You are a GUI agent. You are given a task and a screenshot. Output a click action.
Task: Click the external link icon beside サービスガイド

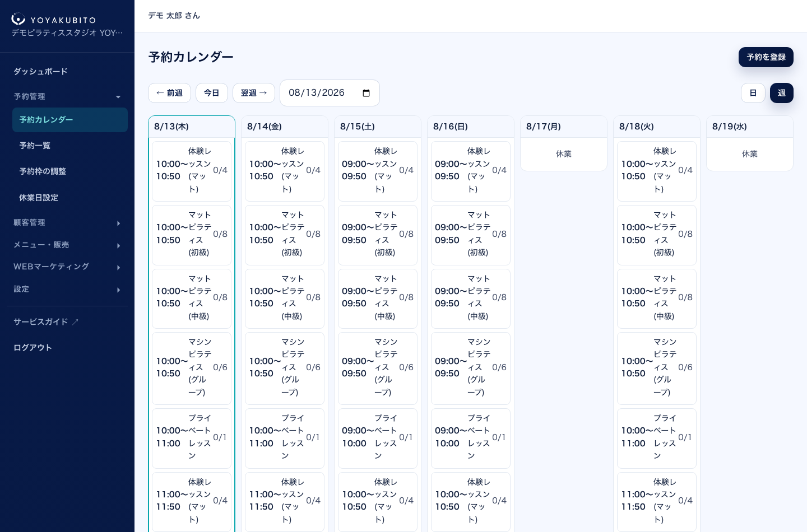[x=75, y=322]
